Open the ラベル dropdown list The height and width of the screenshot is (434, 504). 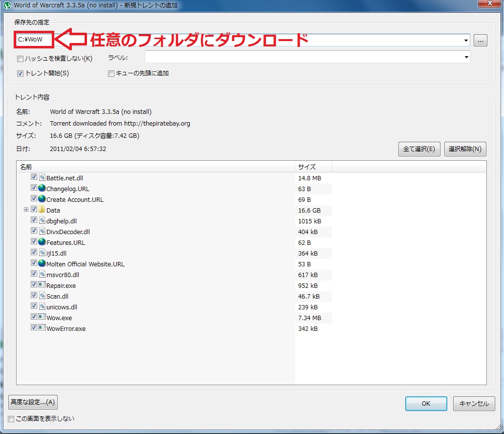466,57
